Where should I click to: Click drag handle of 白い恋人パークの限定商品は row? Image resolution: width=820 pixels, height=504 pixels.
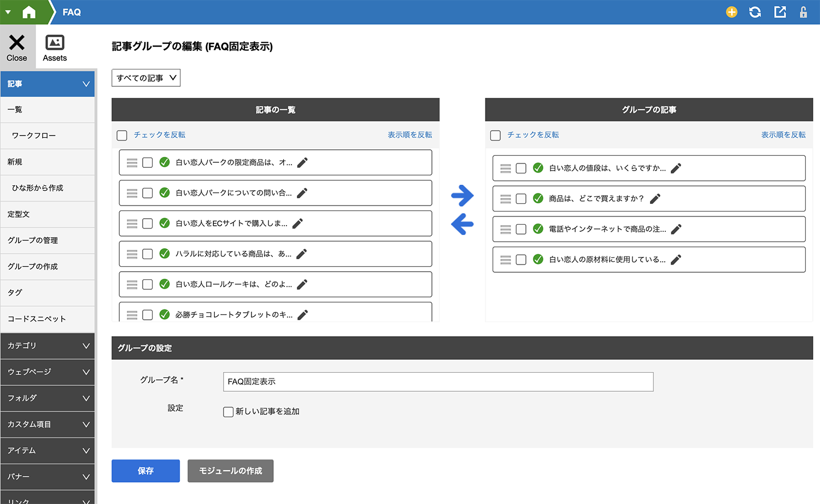pyautogui.click(x=132, y=162)
